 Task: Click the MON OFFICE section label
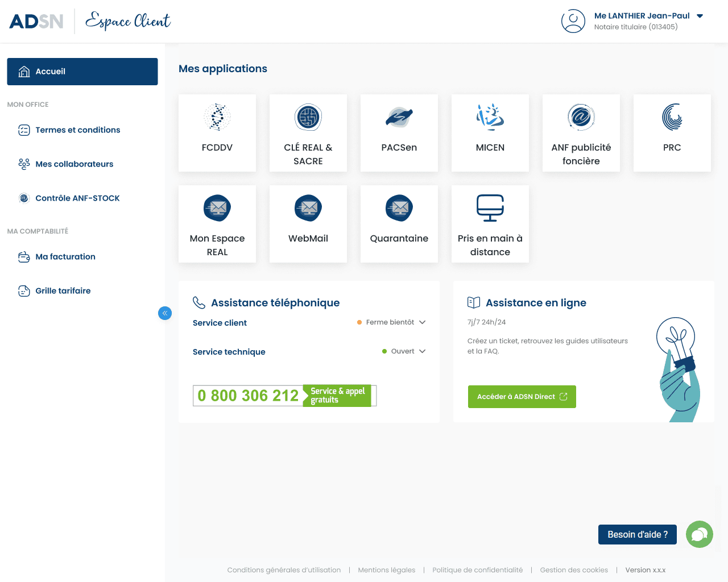point(28,105)
